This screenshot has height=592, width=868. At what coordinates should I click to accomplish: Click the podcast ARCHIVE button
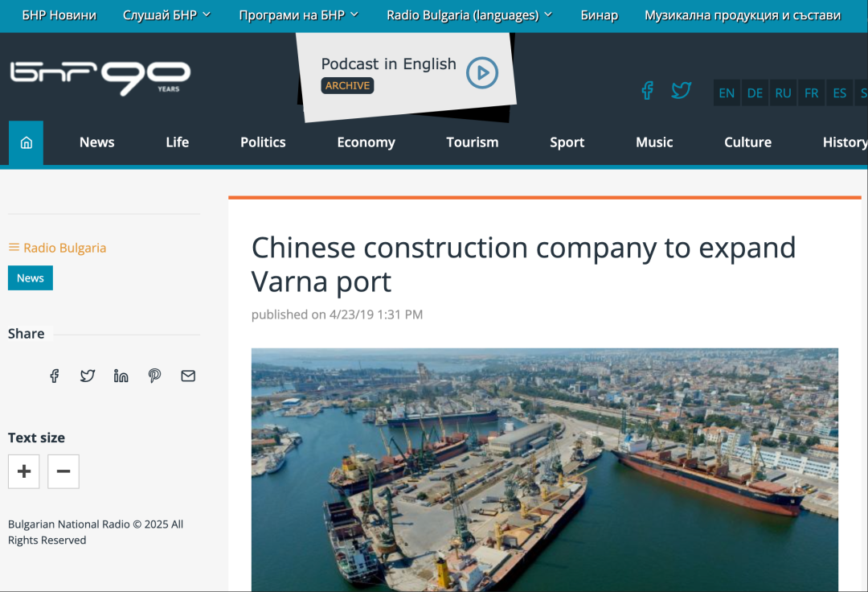pyautogui.click(x=347, y=85)
